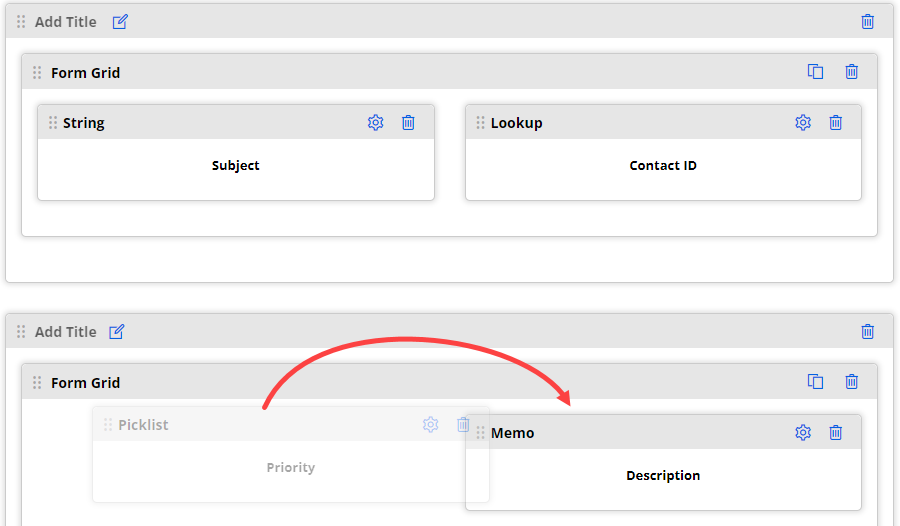Open settings for the Memo field
900x526 pixels.
click(803, 432)
